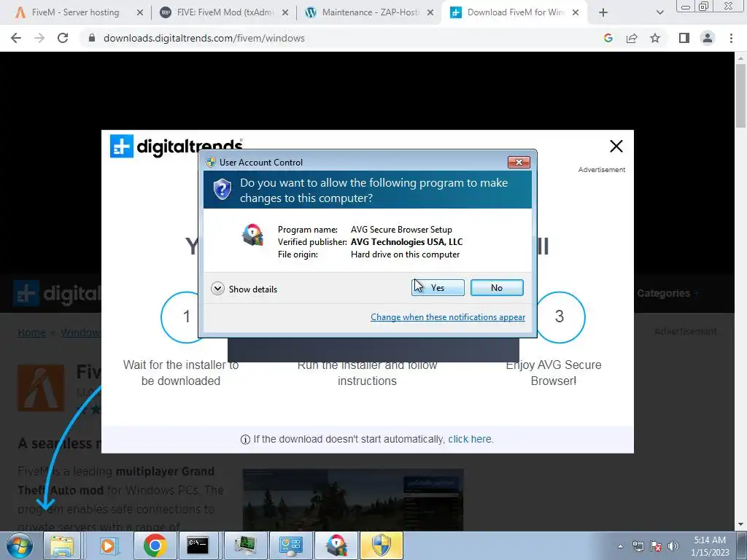The height and width of the screenshot is (560, 747).
Task: Click the network tray icon
Action: pos(638,546)
